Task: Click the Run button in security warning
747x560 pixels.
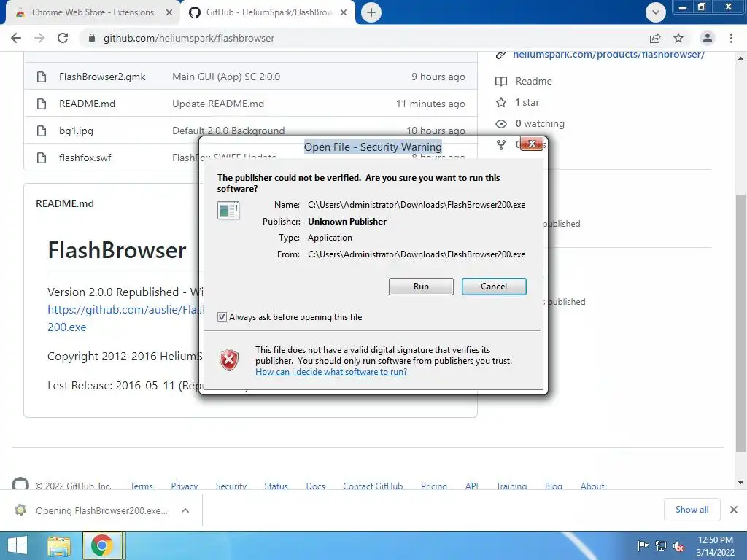Action: pyautogui.click(x=421, y=287)
